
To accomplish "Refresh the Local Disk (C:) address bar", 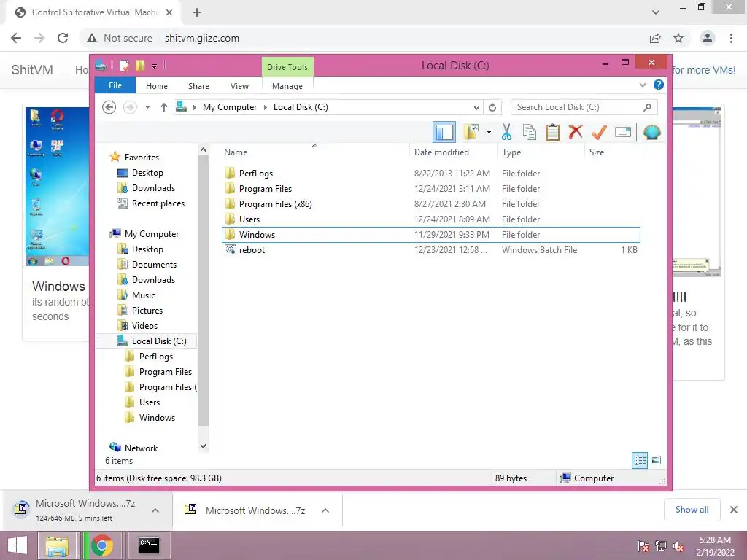I will click(492, 107).
